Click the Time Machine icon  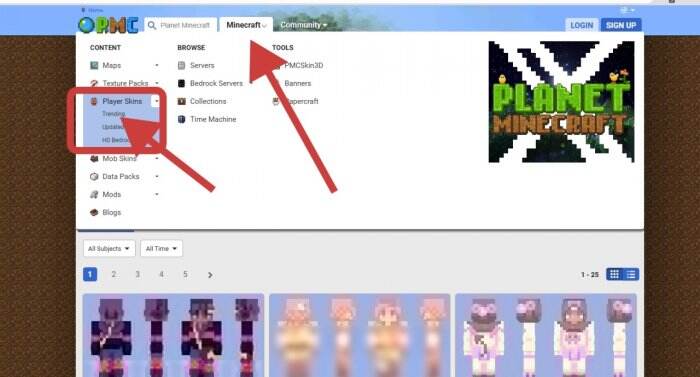click(181, 119)
